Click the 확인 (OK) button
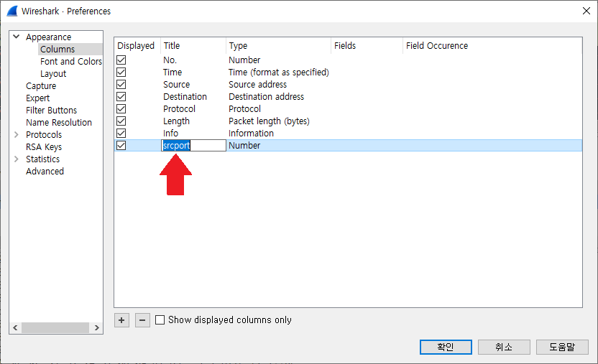The width and height of the screenshot is (598, 364). (x=446, y=347)
